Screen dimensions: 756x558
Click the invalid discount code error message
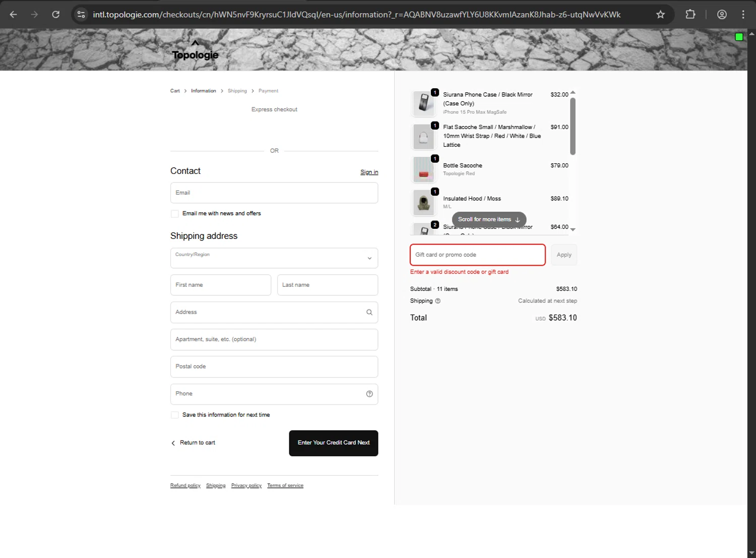click(x=459, y=272)
